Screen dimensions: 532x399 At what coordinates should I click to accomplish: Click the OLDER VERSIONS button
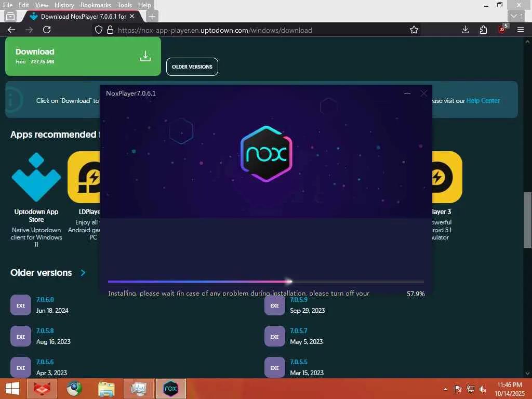click(192, 67)
